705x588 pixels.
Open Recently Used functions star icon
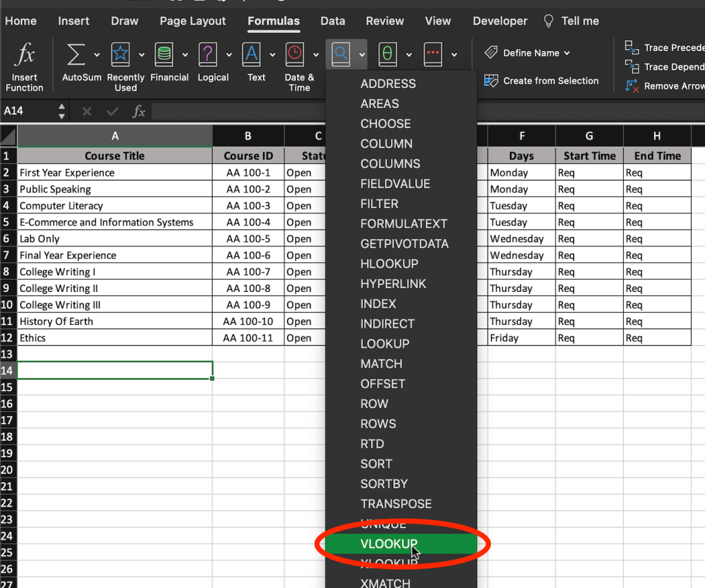coord(120,55)
